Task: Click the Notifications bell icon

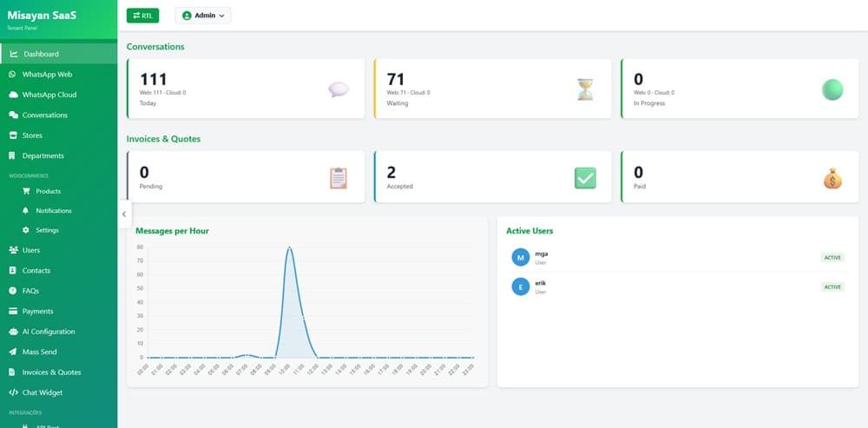Action: (x=26, y=211)
